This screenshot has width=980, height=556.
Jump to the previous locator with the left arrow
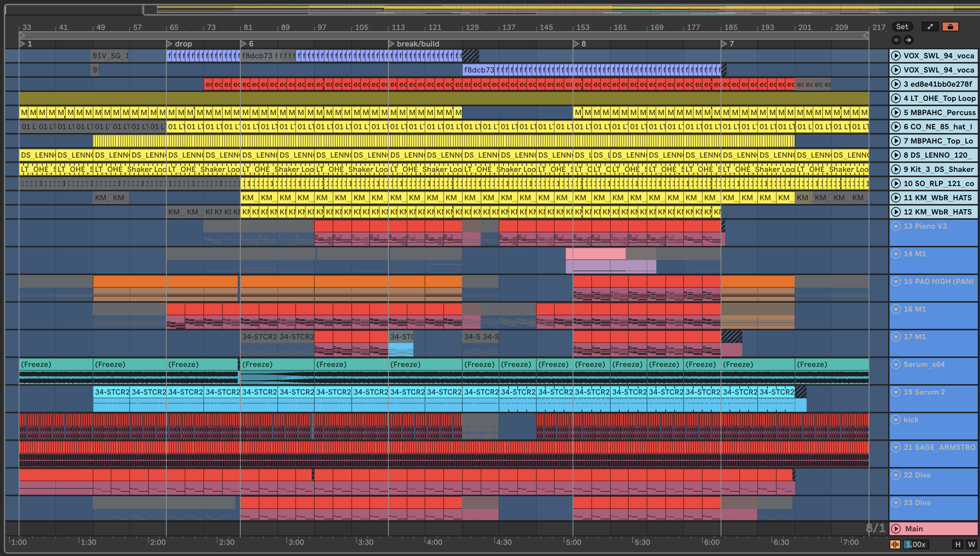pos(897,40)
